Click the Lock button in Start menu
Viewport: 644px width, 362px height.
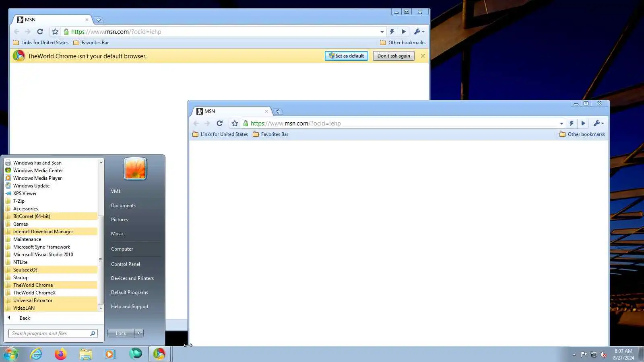(121, 333)
